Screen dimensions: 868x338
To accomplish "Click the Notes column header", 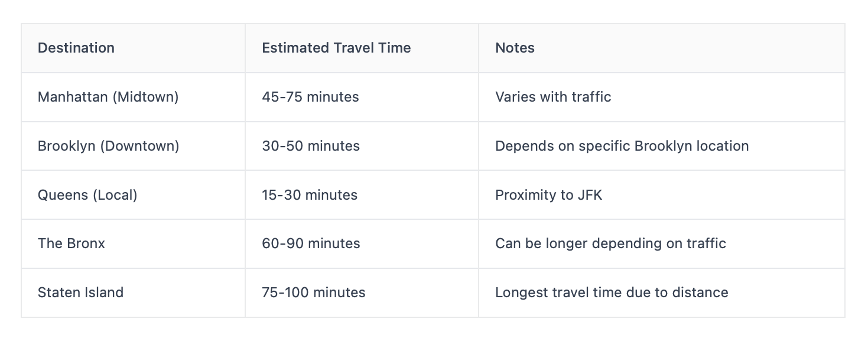I will tap(515, 48).
